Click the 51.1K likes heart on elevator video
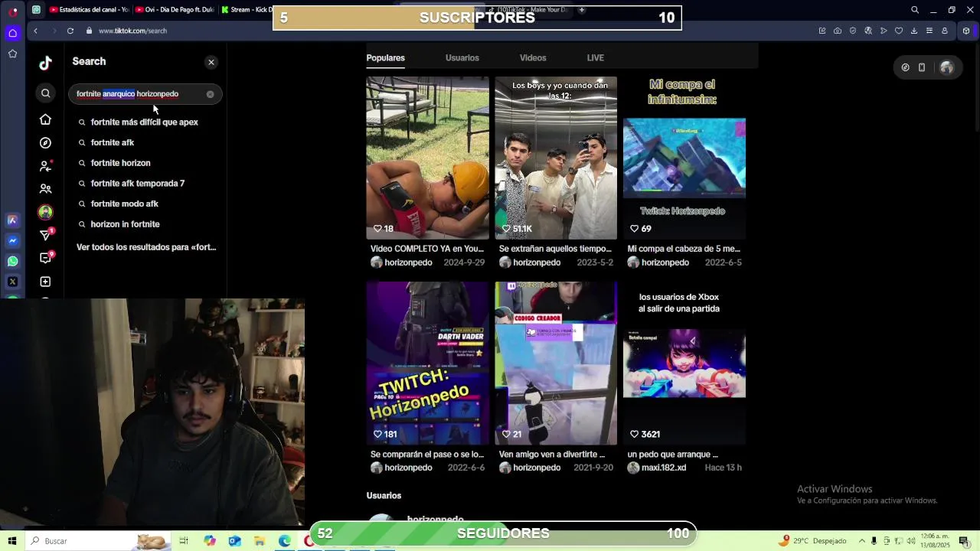980x551 pixels. click(x=506, y=229)
